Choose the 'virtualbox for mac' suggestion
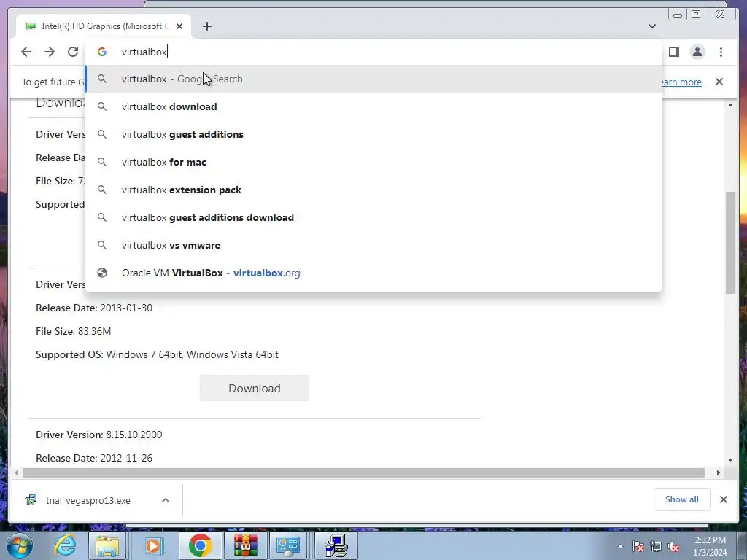Viewport: 747px width, 560px height. pyautogui.click(x=373, y=162)
